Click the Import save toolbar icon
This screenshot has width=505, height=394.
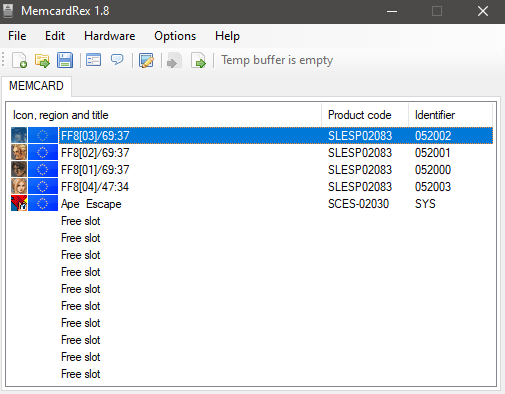[174, 61]
